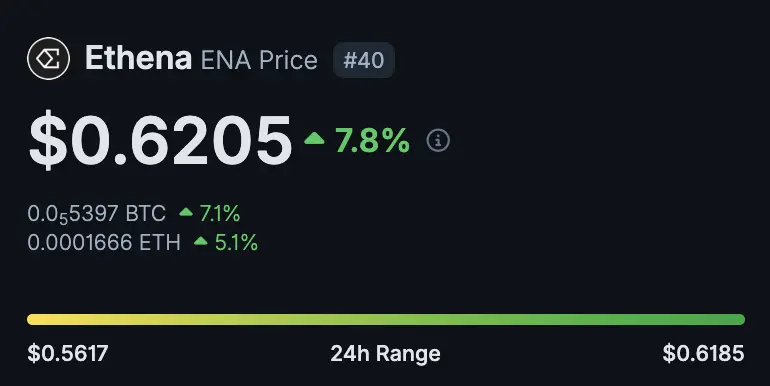Click the $0.5617 24h low value

pyautogui.click(x=68, y=354)
